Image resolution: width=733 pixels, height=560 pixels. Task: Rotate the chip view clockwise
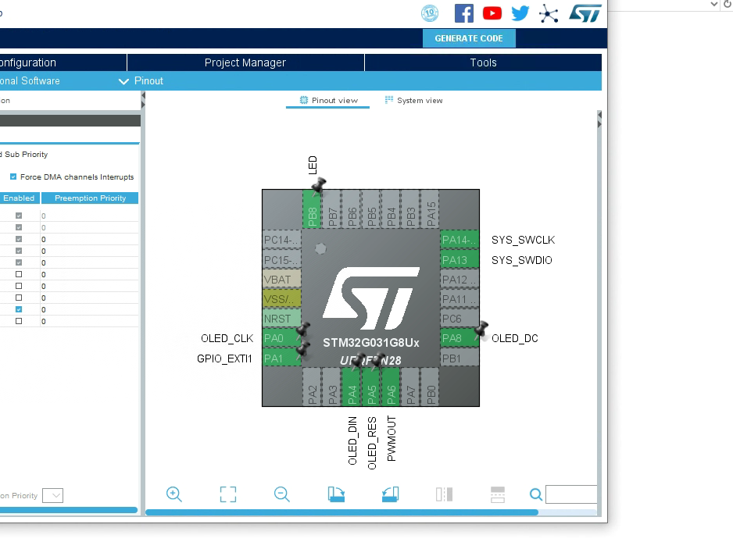tap(336, 494)
